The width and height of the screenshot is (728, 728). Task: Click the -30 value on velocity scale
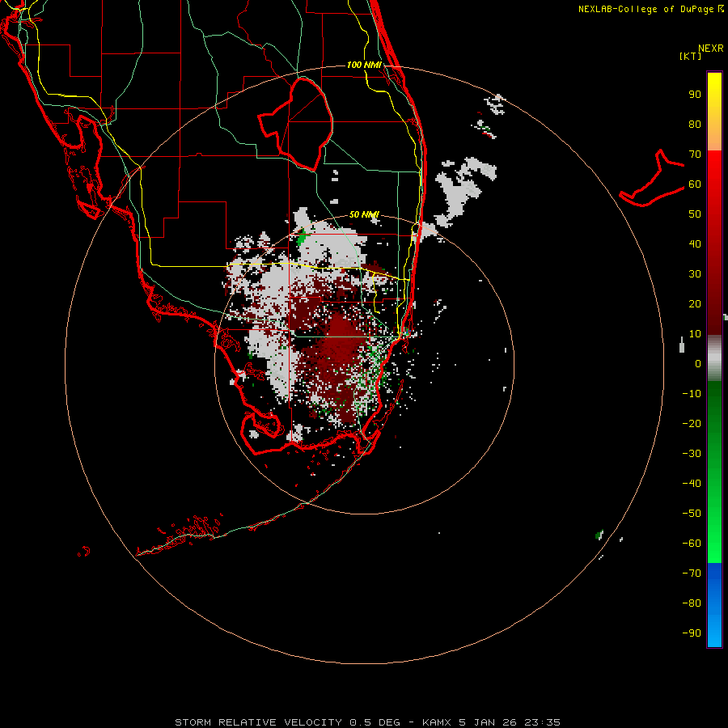(692, 454)
